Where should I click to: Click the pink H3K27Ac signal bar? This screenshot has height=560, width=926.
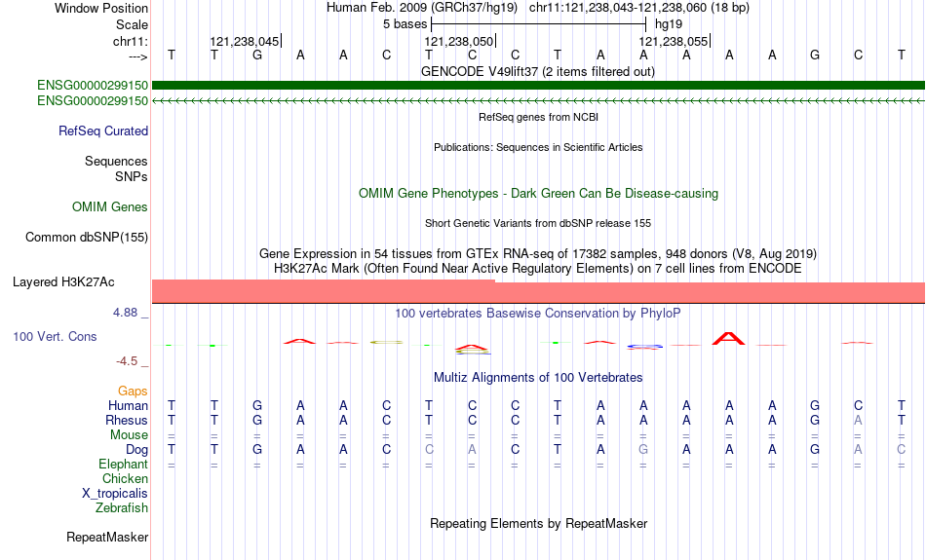point(538,291)
